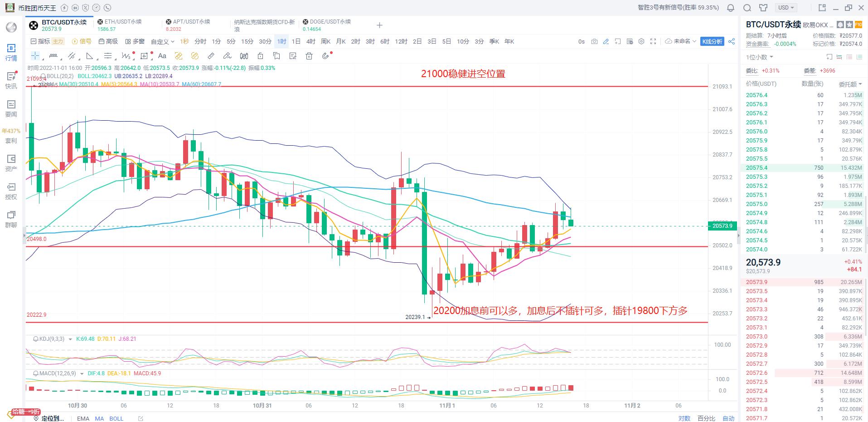The image size is (868, 422).
Task: Open the 多窗 multi-window button
Action: tap(135, 41)
